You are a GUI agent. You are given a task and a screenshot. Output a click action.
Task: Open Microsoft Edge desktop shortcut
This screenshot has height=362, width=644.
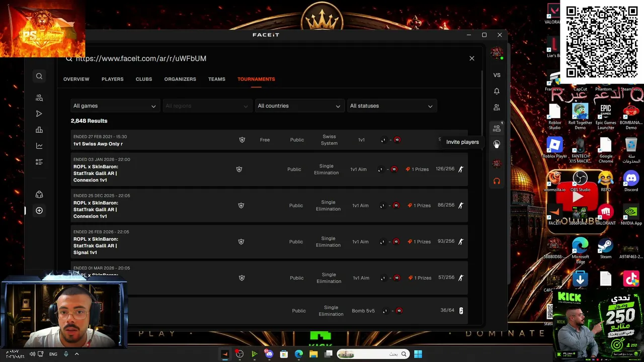pyautogui.click(x=580, y=250)
